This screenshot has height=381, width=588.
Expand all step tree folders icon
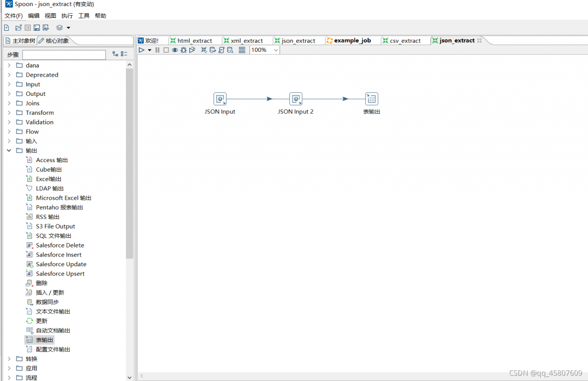[x=115, y=54]
